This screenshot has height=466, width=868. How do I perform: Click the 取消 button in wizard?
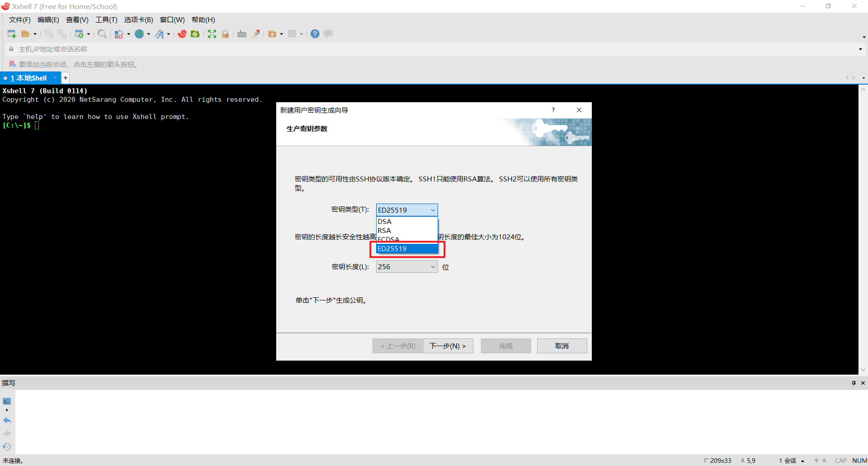[x=562, y=346]
